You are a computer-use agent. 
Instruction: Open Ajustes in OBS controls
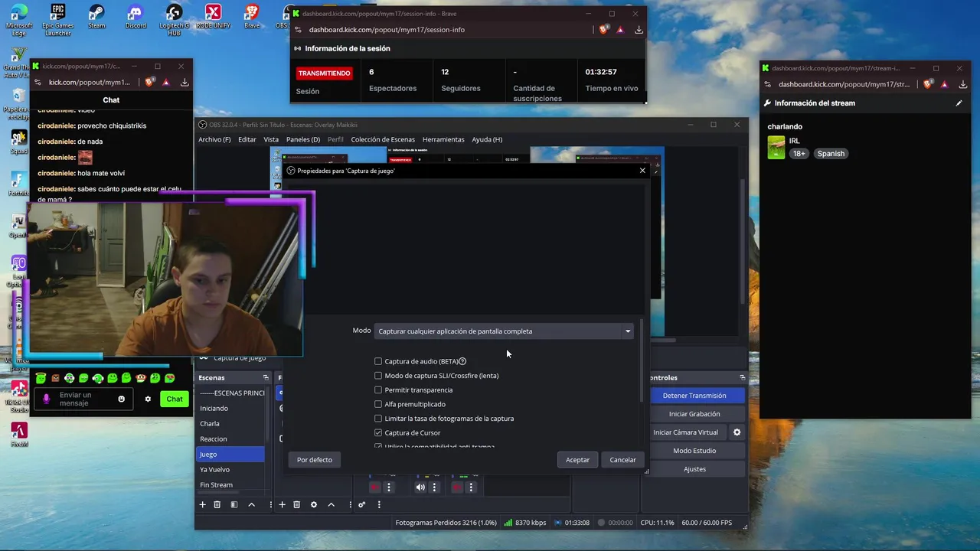(x=694, y=469)
